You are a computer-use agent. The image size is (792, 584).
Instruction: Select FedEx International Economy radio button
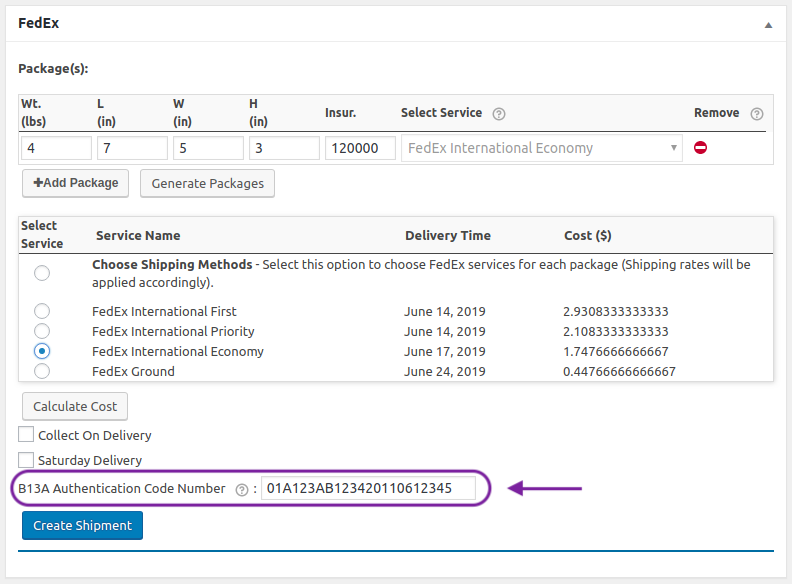pos(42,351)
